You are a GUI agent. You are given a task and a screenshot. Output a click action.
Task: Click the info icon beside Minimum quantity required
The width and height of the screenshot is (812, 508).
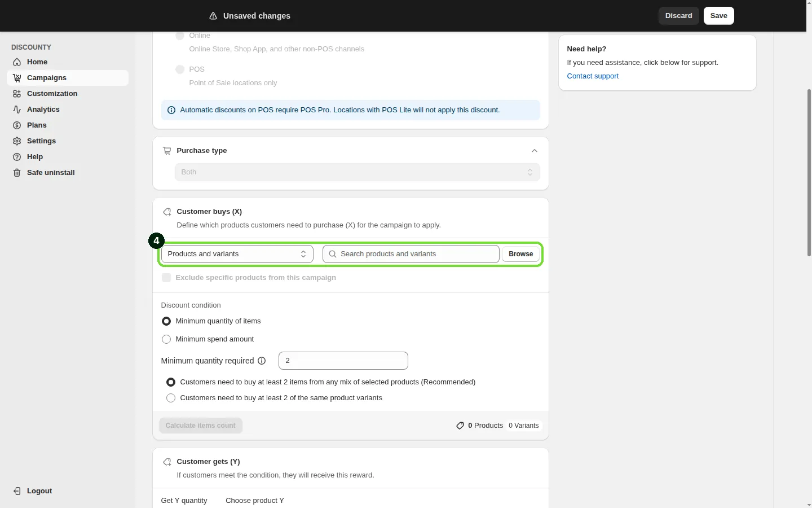(262, 361)
